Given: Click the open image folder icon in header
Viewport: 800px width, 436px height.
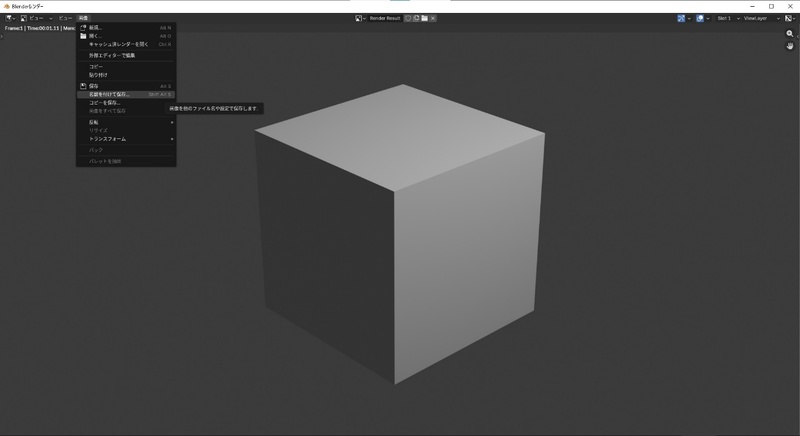Looking at the screenshot, I should click(424, 18).
